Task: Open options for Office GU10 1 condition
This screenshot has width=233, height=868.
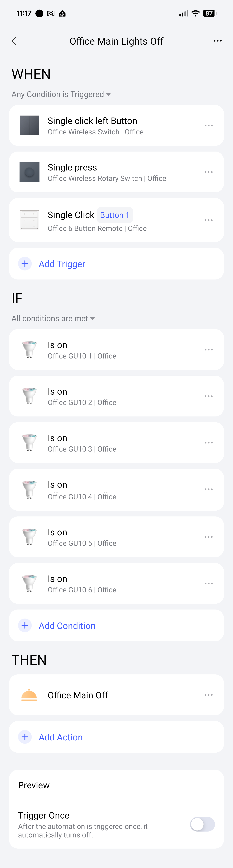Action: click(x=208, y=350)
